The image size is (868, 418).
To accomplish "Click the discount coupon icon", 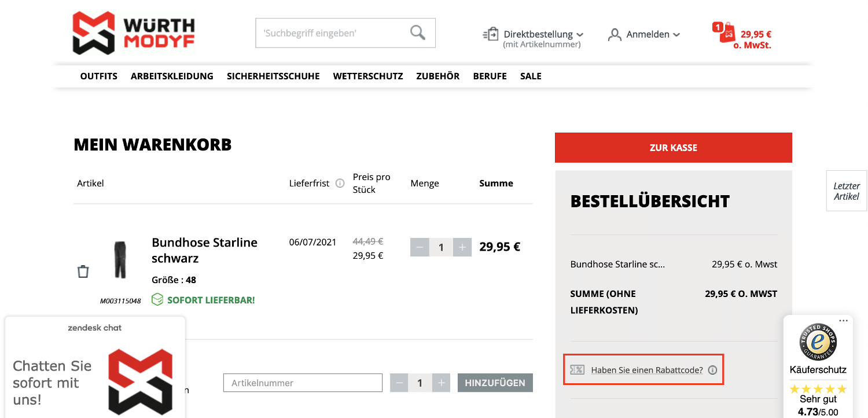I will coord(577,369).
